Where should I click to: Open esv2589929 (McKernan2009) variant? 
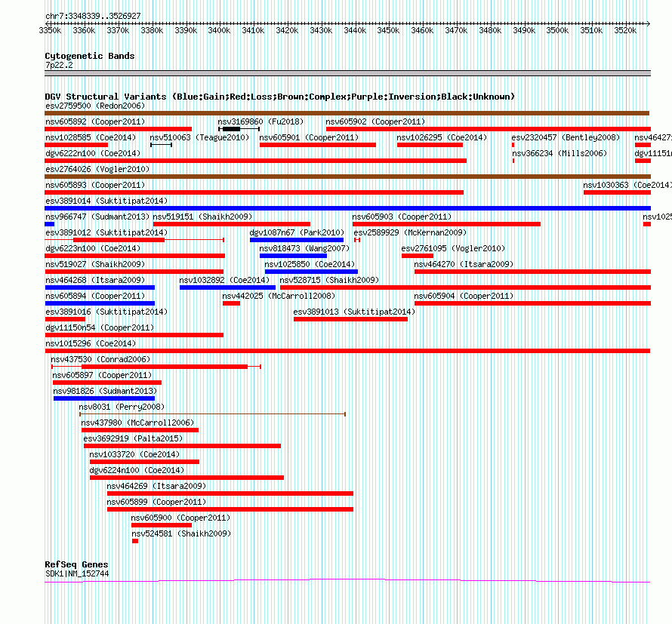410,232
